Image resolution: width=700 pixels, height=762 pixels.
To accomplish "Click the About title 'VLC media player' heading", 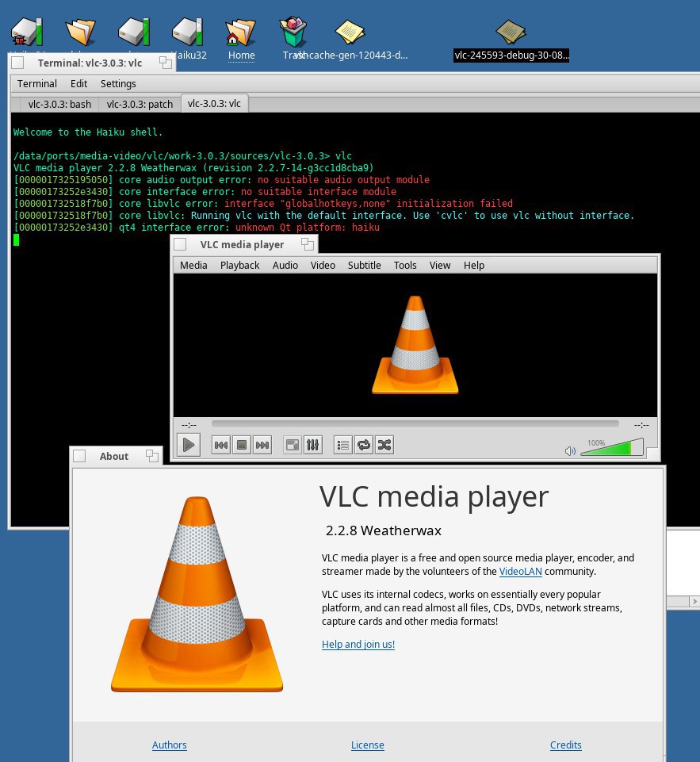I will pos(434,497).
